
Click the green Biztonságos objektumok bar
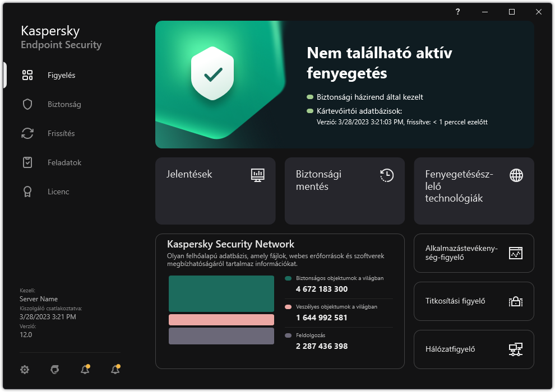point(221,293)
